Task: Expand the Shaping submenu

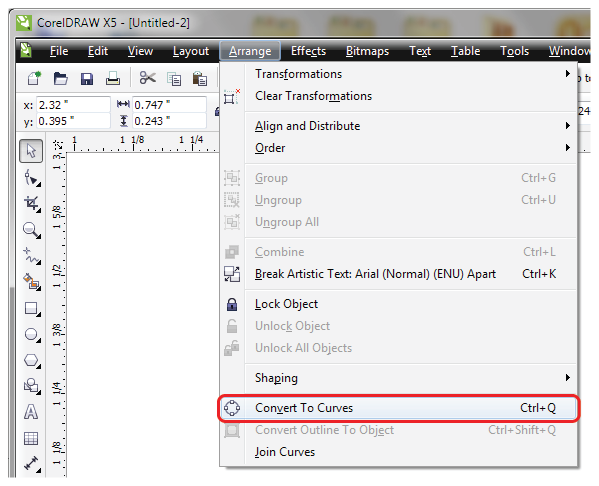Action: coord(398,378)
